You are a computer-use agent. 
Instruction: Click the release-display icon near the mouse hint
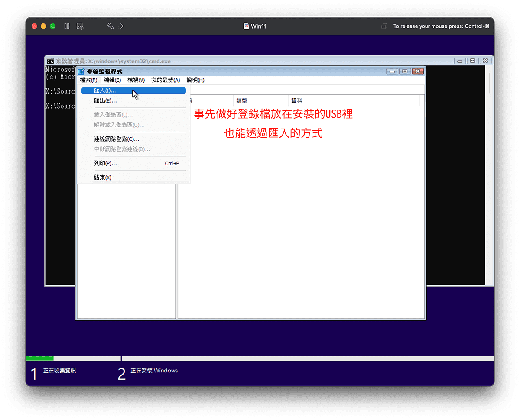384,26
